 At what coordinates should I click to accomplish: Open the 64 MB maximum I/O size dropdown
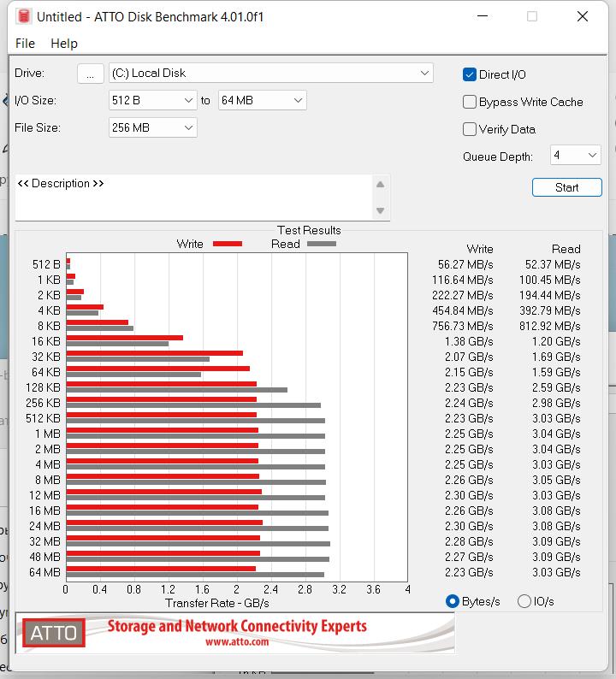263,100
